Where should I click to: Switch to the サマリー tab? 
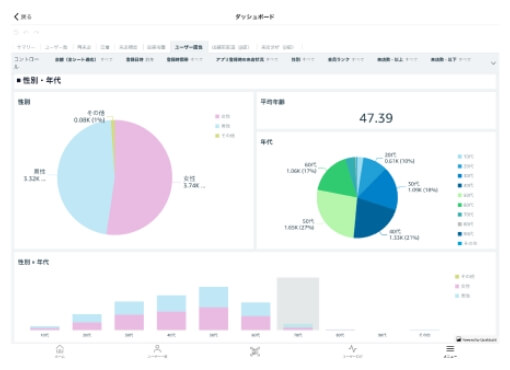26,47
